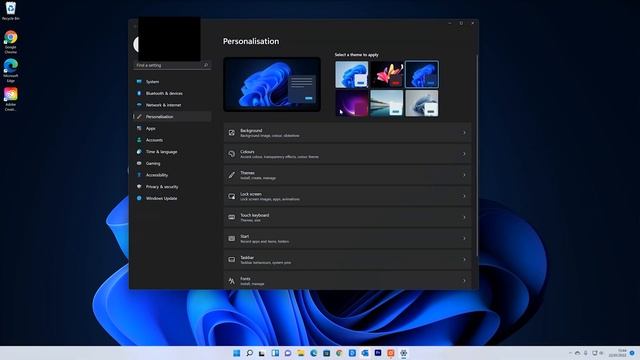The width and height of the screenshot is (640, 360).
Task: Expand the Background settings chevron
Action: click(464, 133)
